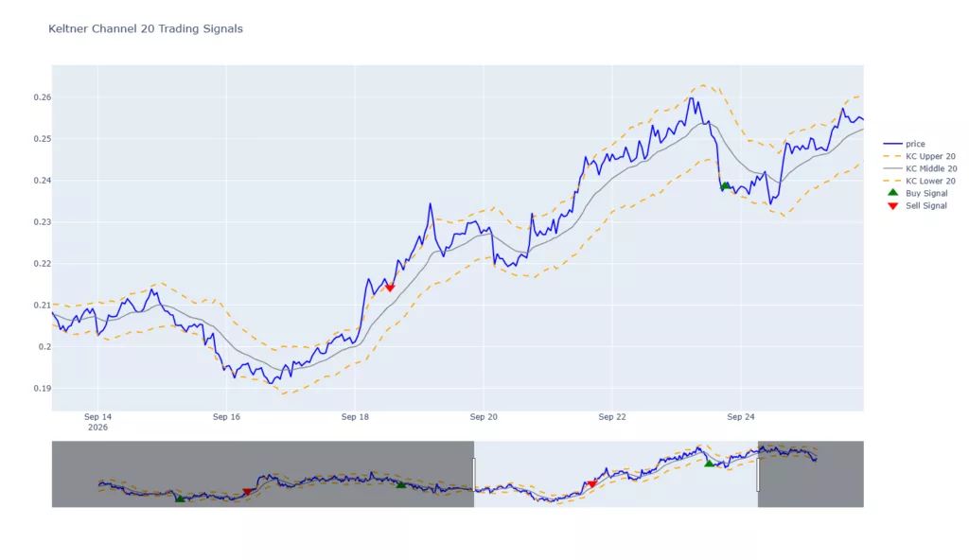Click the red sell signal marker on main chart
Image resolution: width=969 pixels, height=560 pixels.
[390, 288]
